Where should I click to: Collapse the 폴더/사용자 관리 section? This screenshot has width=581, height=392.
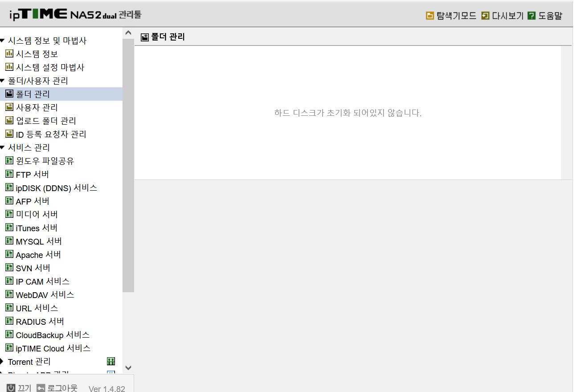tap(2, 81)
